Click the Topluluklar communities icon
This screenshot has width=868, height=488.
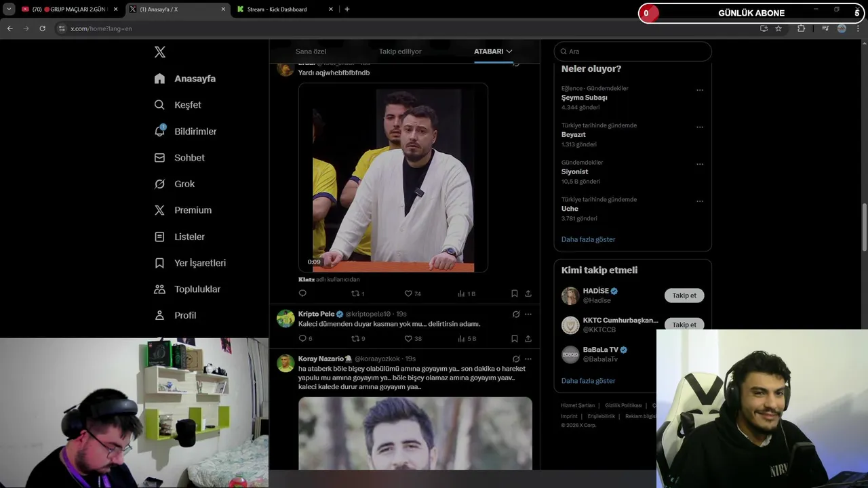click(x=159, y=289)
